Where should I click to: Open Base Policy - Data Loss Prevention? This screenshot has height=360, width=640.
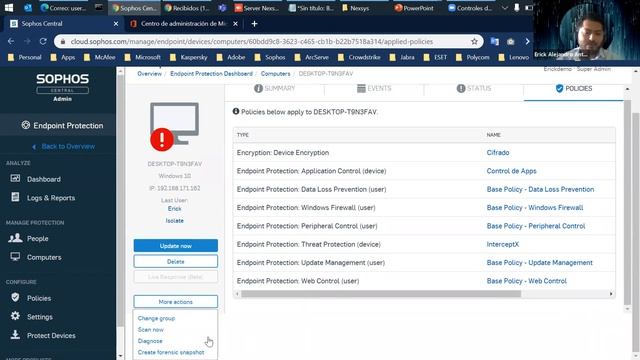(x=540, y=189)
